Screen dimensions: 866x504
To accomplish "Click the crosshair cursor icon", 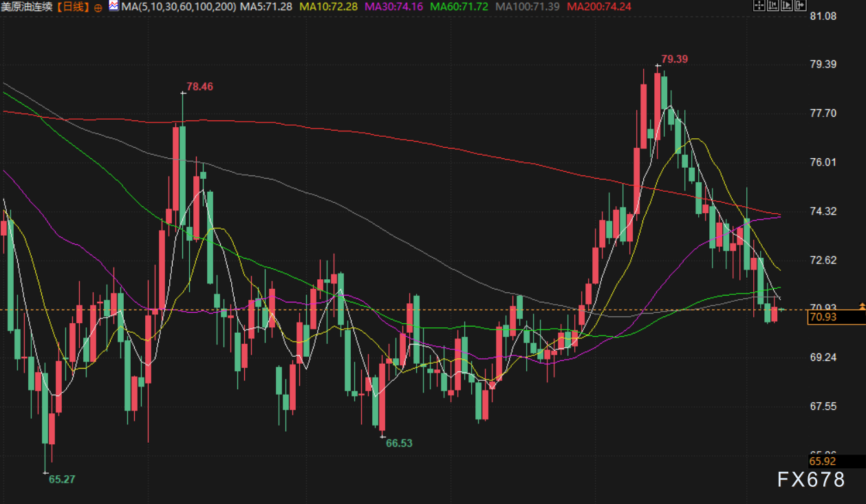I will pos(759,6).
